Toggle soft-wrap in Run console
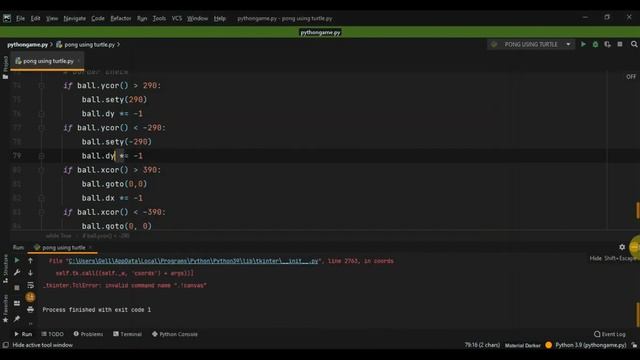This screenshot has width=640, height=360. (x=30, y=285)
